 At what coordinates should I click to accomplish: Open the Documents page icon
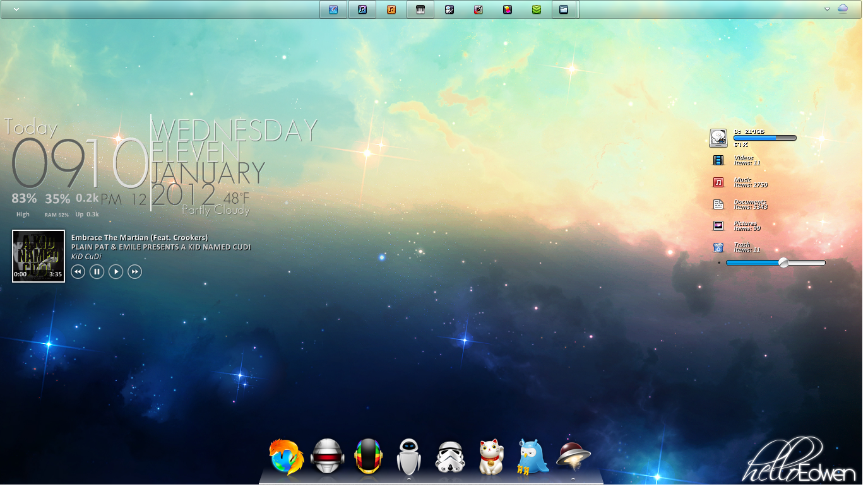(718, 204)
